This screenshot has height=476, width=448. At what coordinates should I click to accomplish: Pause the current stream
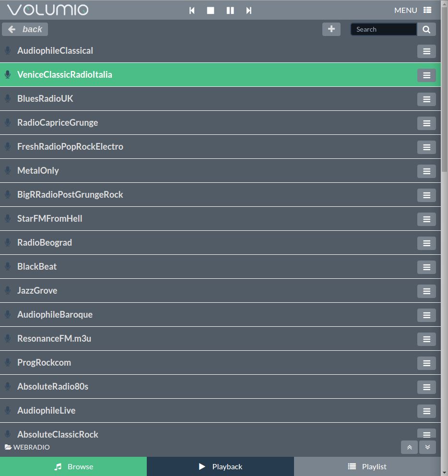[230, 11]
